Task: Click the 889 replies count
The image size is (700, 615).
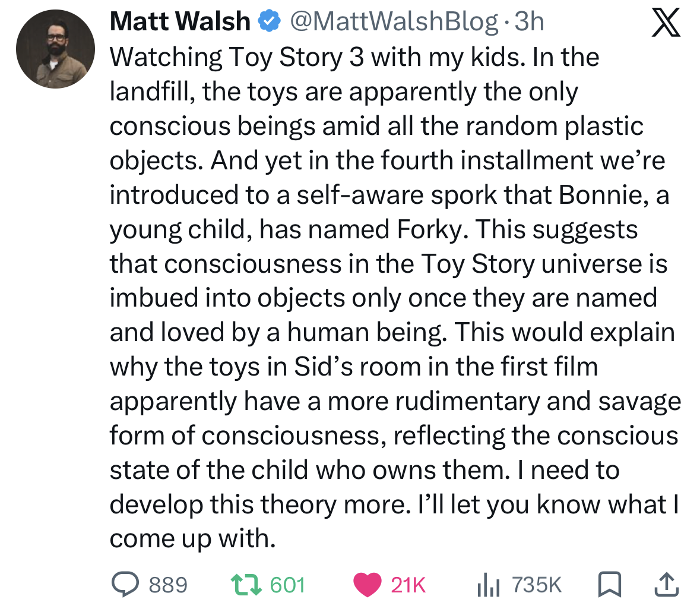Action: (x=168, y=585)
